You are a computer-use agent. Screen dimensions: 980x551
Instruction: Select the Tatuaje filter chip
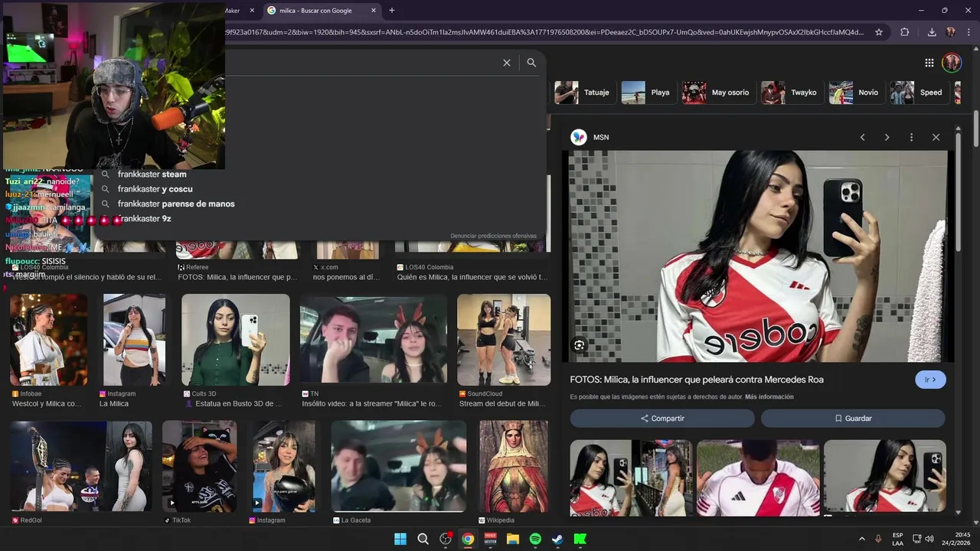586,93
